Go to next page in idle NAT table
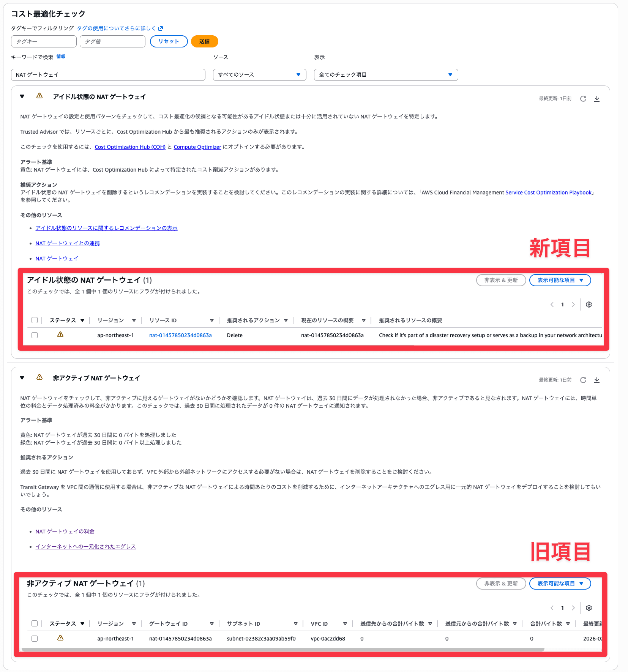 (x=573, y=304)
